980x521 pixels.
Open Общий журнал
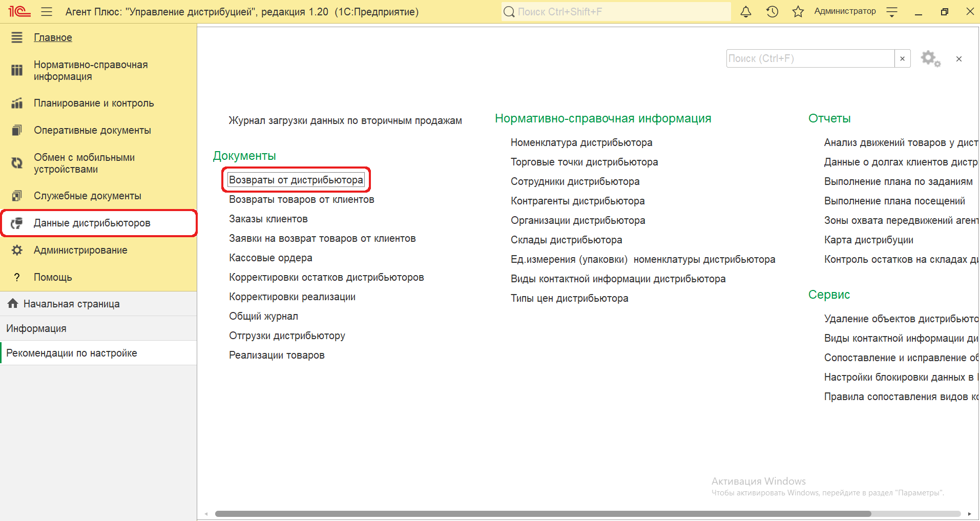pos(263,316)
